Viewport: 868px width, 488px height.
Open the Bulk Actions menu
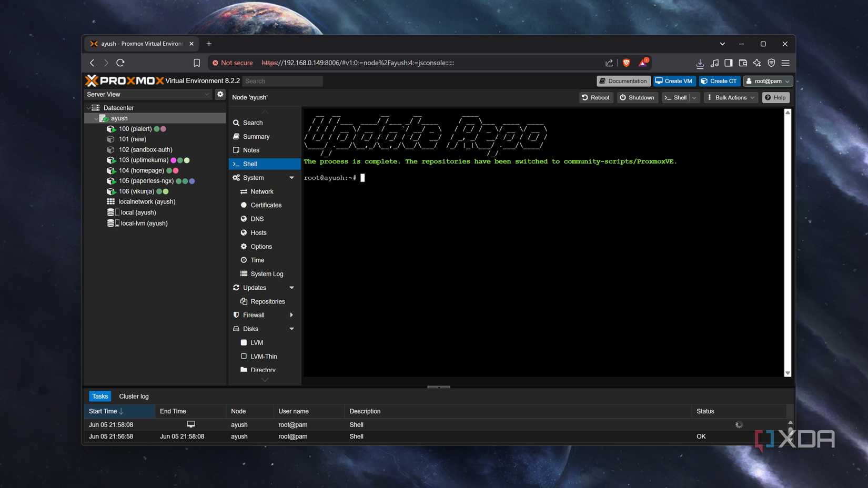pyautogui.click(x=730, y=97)
